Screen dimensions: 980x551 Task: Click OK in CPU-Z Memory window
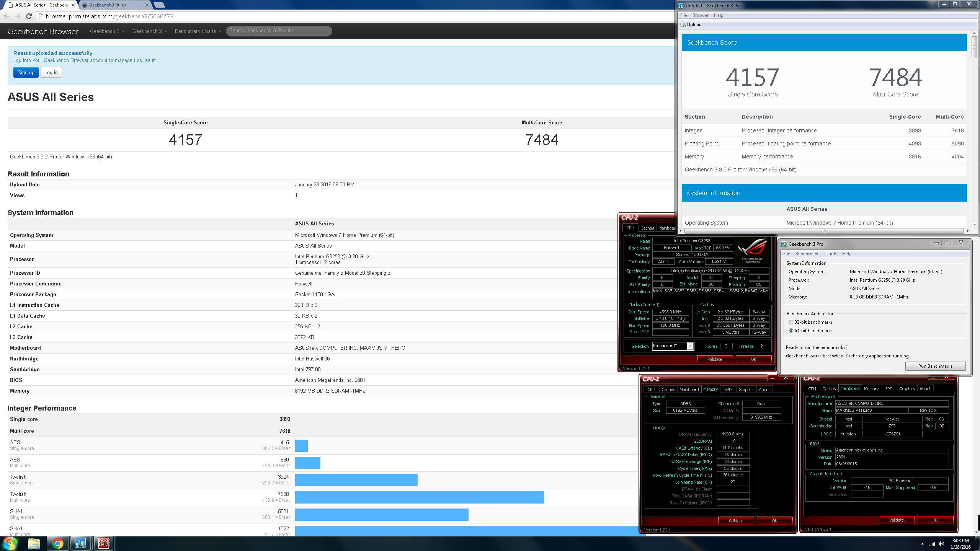(774, 521)
